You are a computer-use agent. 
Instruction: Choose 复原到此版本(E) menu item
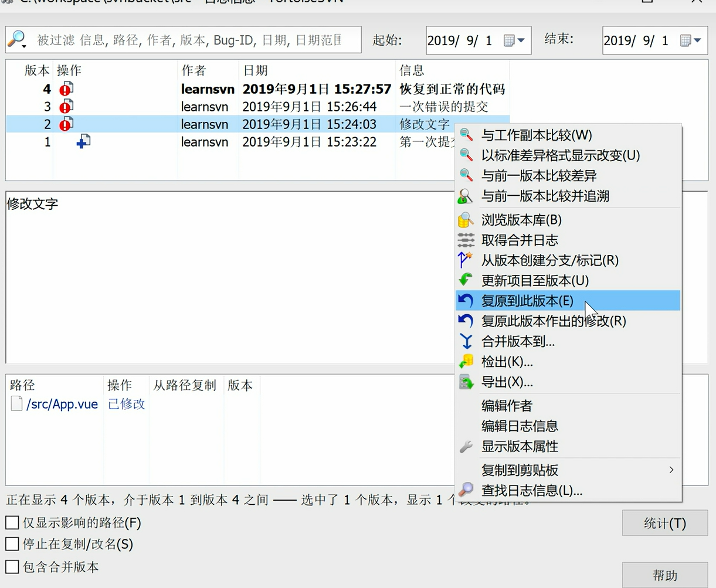[568, 301]
